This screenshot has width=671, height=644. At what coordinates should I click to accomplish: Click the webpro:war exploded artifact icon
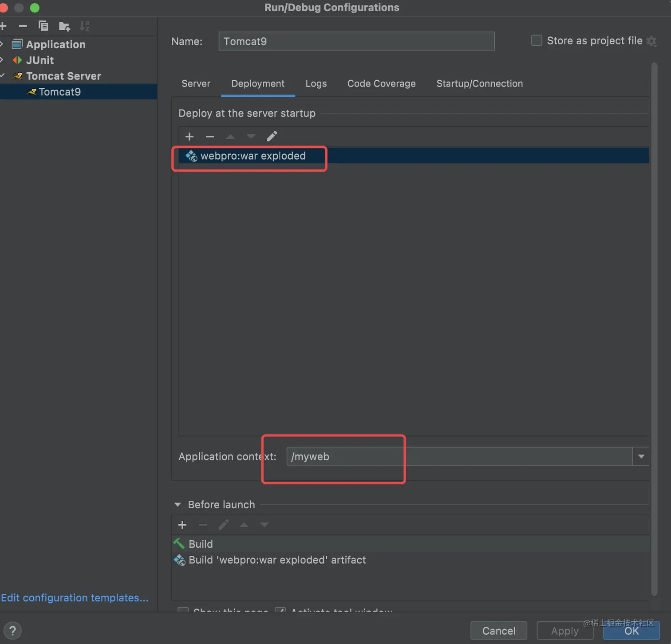click(x=191, y=156)
